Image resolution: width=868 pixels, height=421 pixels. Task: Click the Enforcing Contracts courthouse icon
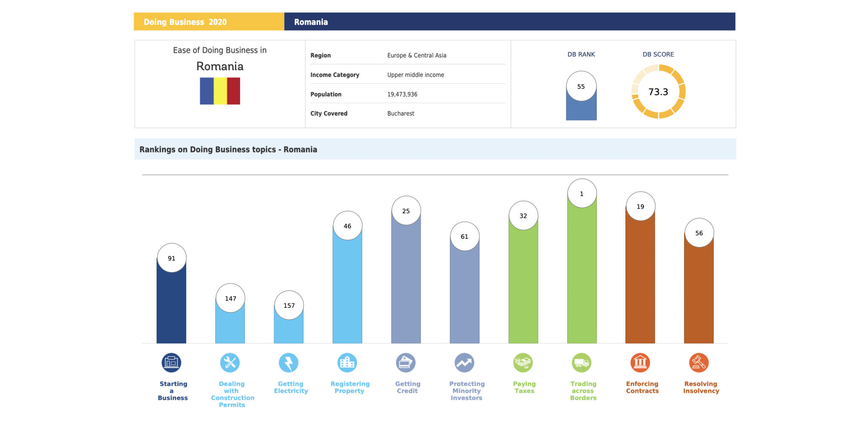[640, 363]
